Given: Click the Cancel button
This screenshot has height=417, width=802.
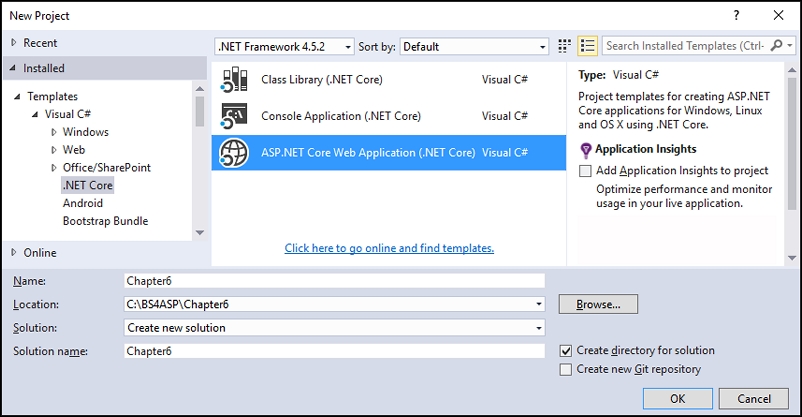Looking at the screenshot, I should click(753, 399).
